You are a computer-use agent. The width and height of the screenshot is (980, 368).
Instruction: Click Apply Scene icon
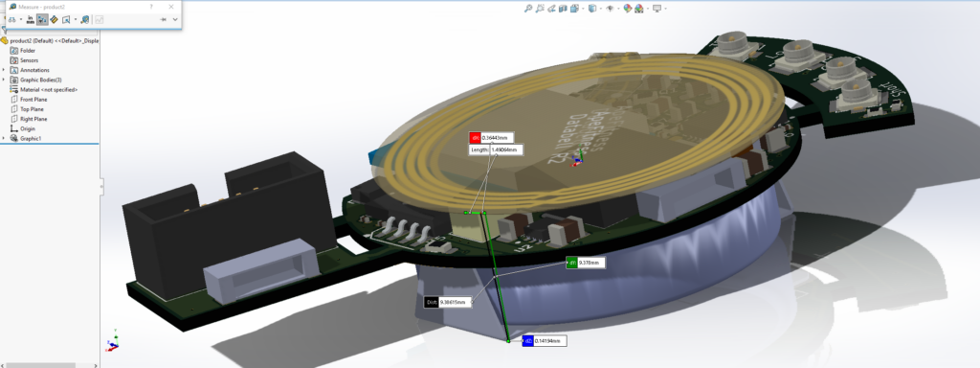coord(638,8)
